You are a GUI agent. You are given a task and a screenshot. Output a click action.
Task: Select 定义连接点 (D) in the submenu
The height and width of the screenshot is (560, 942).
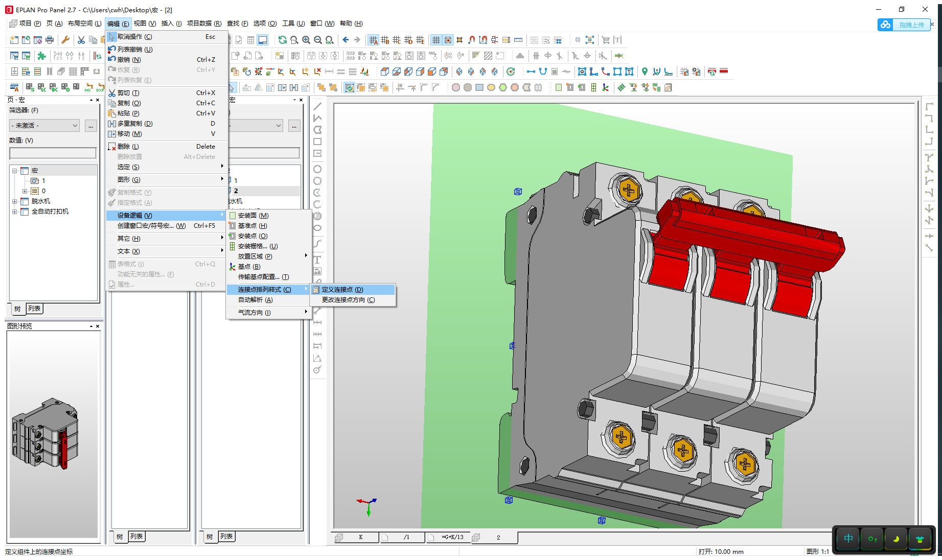tap(342, 290)
